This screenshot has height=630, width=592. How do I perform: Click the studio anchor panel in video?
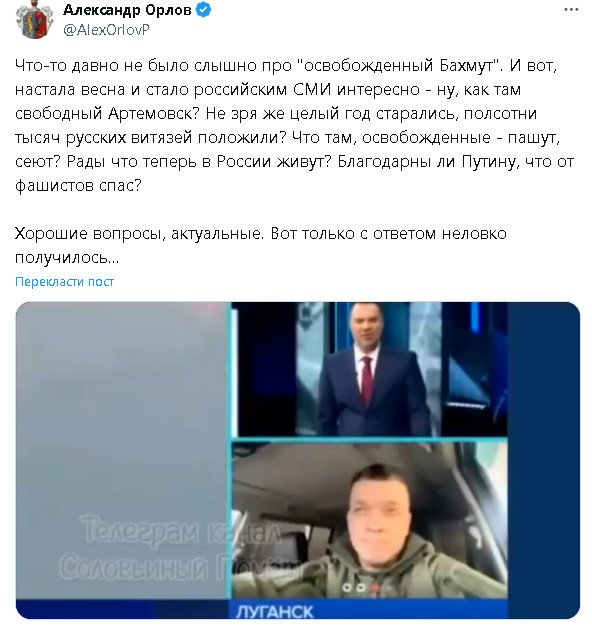tap(369, 369)
